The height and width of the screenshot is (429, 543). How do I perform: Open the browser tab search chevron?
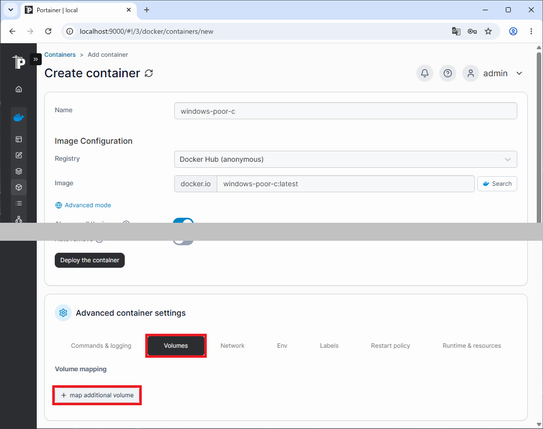pyautogui.click(x=11, y=10)
